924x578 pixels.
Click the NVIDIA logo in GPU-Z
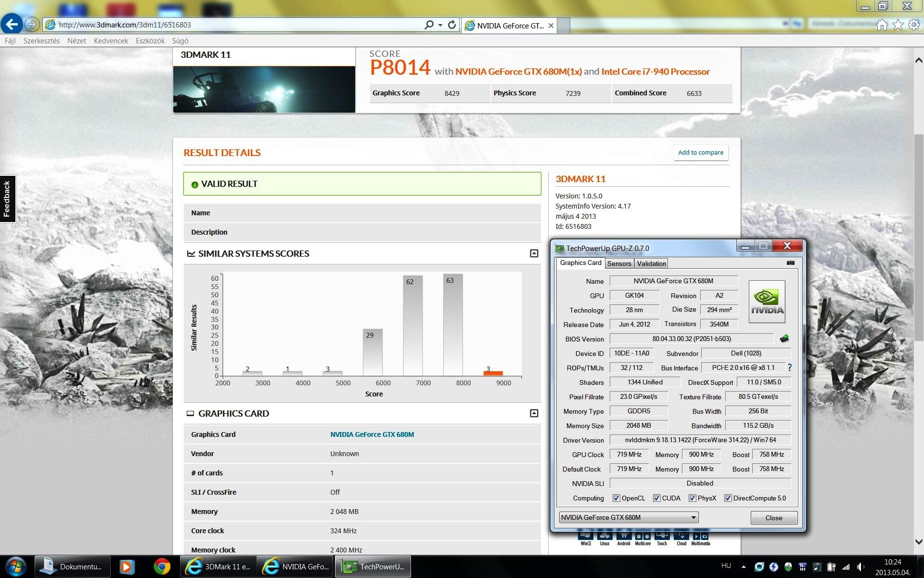pos(767,302)
